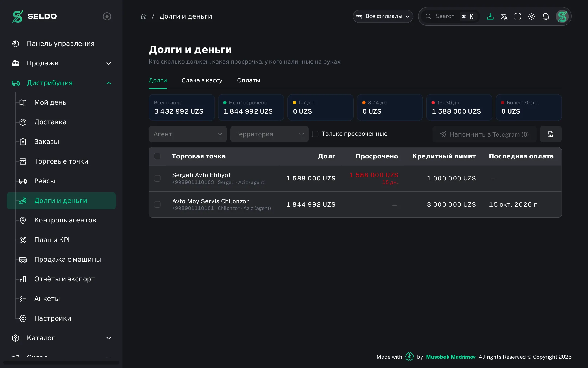Screen dimensions: 588x368
Task: Open the Все филиалы branch selector
Action: pyautogui.click(x=383, y=16)
